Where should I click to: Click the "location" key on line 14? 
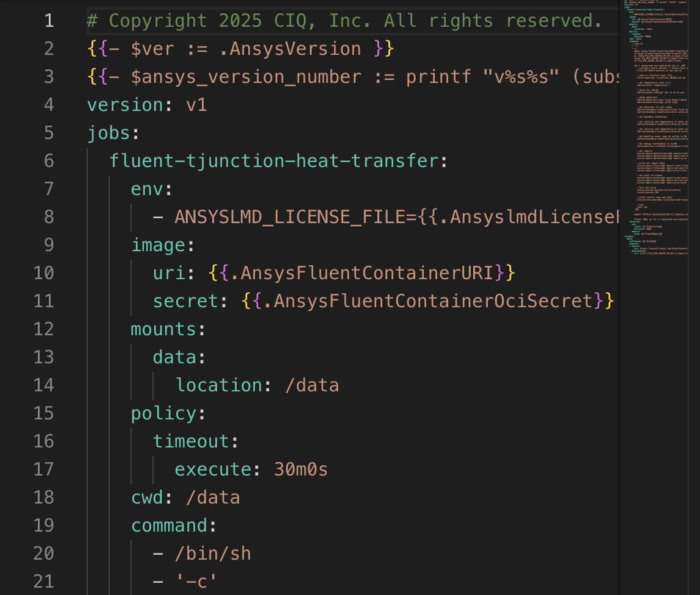(x=219, y=385)
